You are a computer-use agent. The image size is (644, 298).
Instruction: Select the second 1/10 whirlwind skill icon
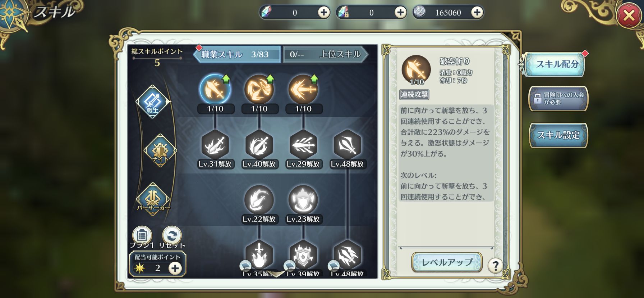pos(259,89)
